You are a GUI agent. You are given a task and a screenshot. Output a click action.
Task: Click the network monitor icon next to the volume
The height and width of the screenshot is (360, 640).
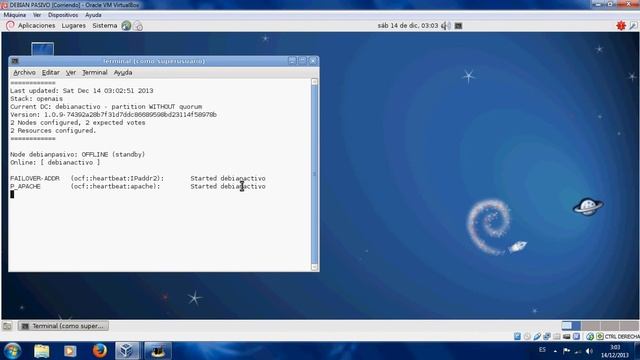click(x=458, y=26)
